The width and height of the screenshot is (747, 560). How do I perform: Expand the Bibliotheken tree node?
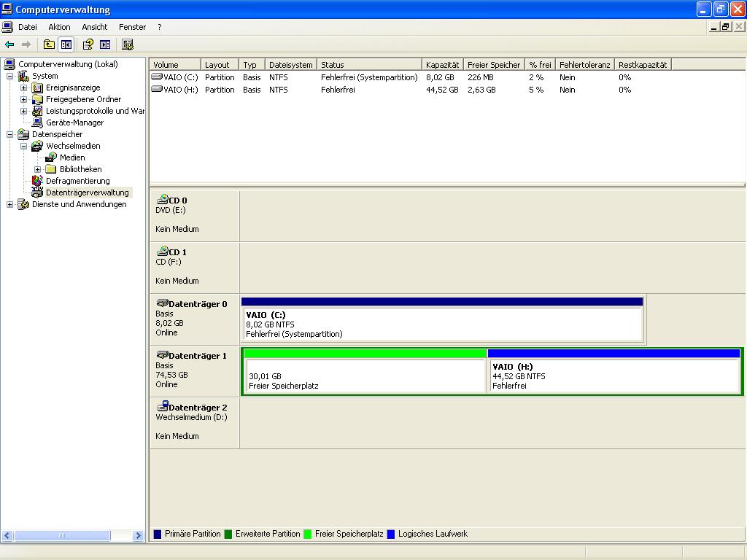pyautogui.click(x=38, y=169)
